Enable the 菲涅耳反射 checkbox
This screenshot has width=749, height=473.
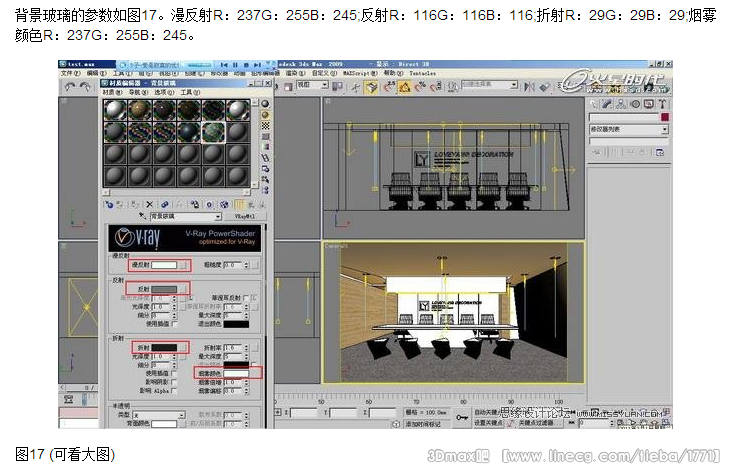246,298
